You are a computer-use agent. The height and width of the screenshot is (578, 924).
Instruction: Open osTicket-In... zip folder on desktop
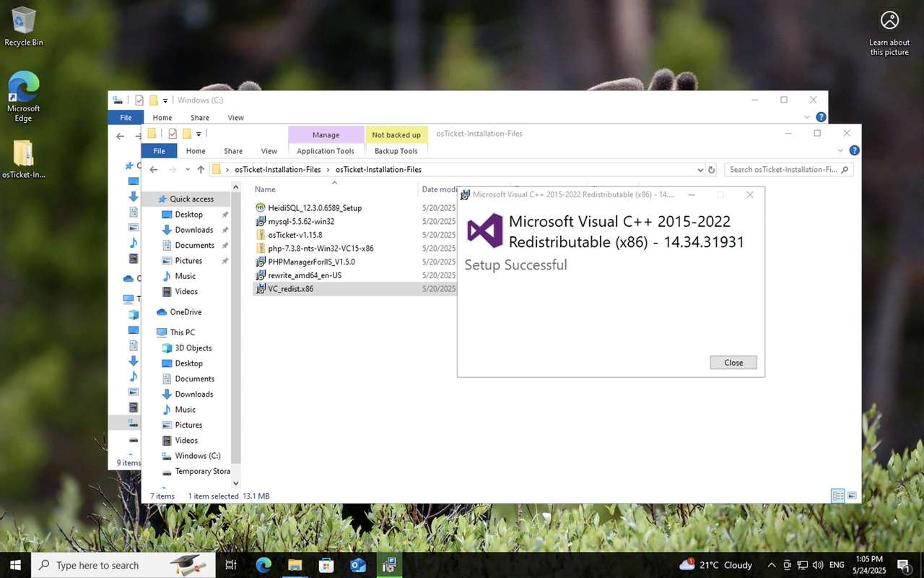(23, 159)
